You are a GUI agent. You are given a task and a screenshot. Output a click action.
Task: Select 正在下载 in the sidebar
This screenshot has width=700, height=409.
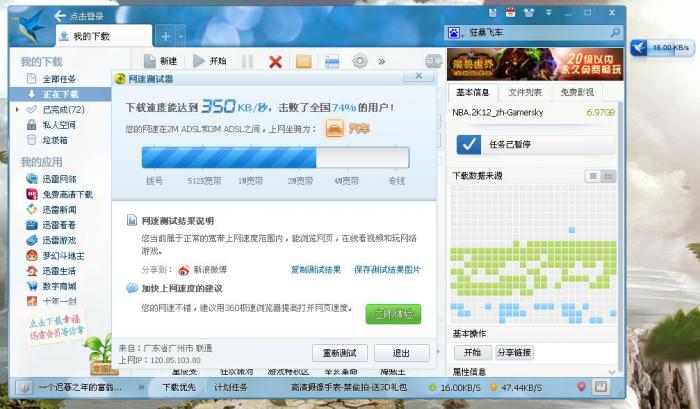click(60, 94)
